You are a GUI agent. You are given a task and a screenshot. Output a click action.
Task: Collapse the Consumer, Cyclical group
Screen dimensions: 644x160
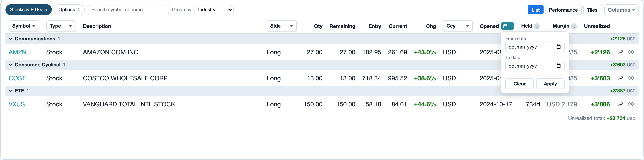click(x=11, y=65)
